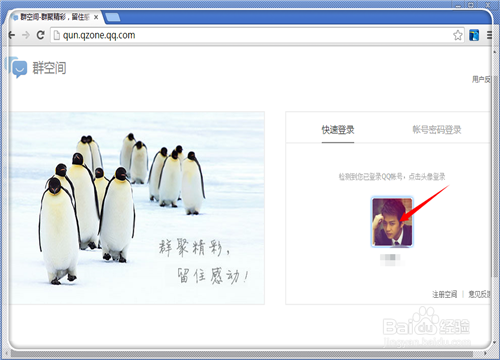The width and height of the screenshot is (500, 360).
Task: Open the 意见反馈 link
Action: coord(479,294)
